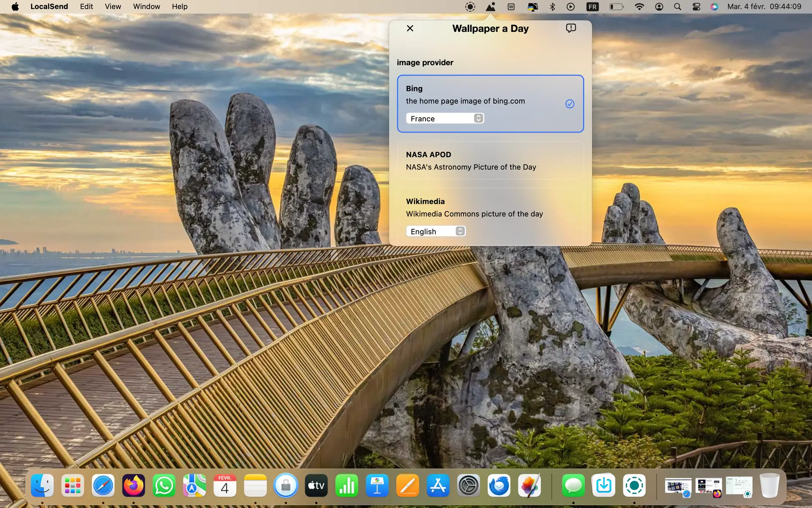Image resolution: width=812 pixels, height=508 pixels.
Task: Open Numbers from the Dock
Action: coord(347,485)
